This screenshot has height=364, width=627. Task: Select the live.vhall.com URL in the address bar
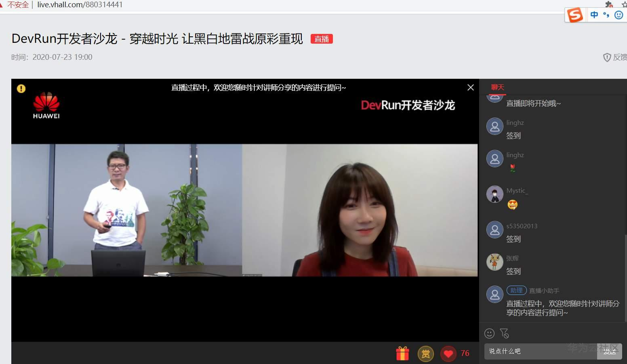[80, 5]
